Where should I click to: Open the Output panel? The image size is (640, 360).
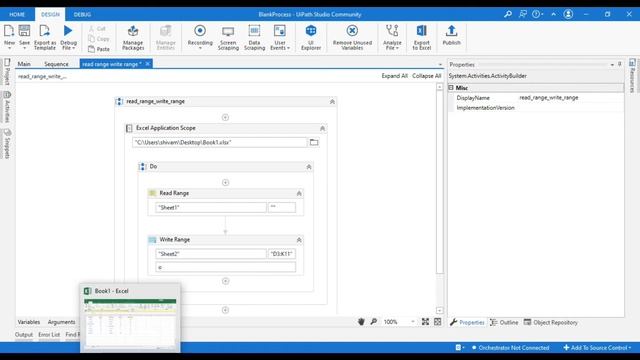click(24, 335)
